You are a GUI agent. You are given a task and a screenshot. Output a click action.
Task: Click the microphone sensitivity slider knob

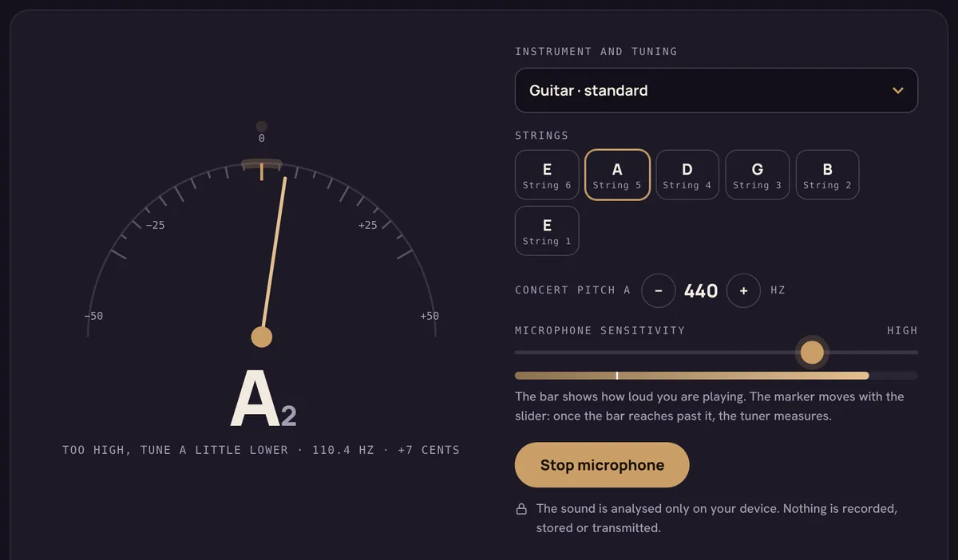pyautogui.click(x=812, y=352)
